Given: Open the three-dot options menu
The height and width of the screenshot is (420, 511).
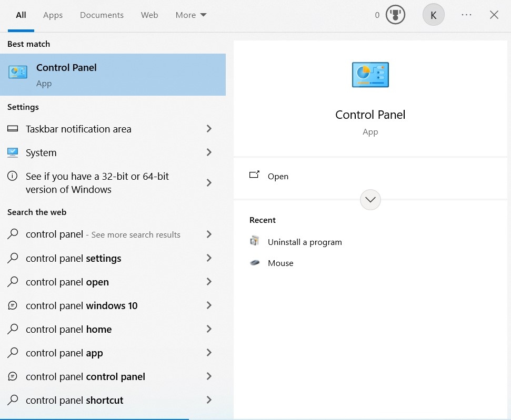Looking at the screenshot, I should tap(466, 15).
